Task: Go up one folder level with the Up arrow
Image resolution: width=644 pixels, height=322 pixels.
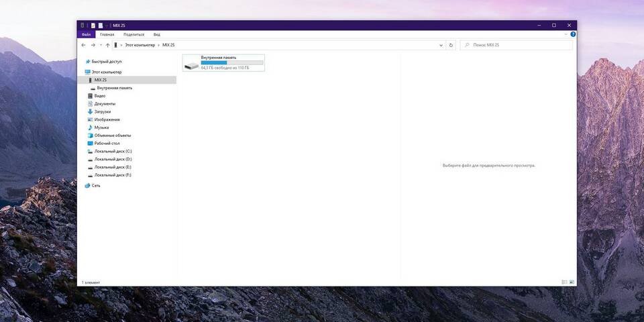Action: tap(107, 45)
